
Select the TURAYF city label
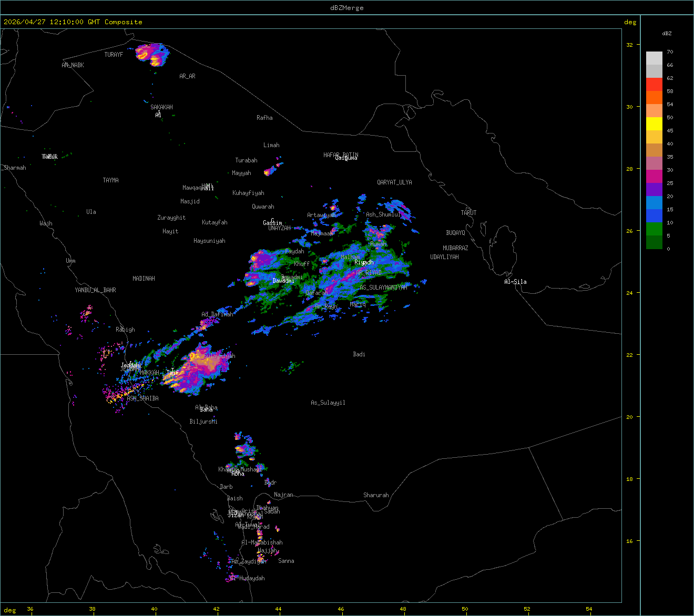114,55
